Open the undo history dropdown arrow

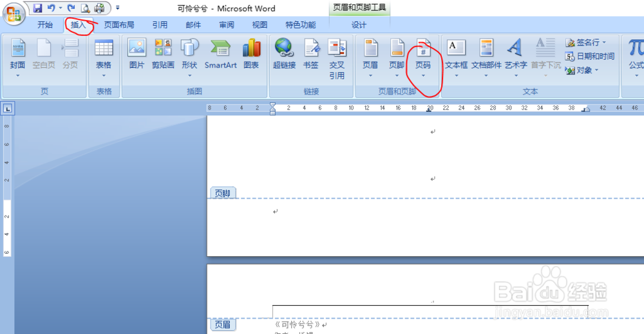coord(61,8)
